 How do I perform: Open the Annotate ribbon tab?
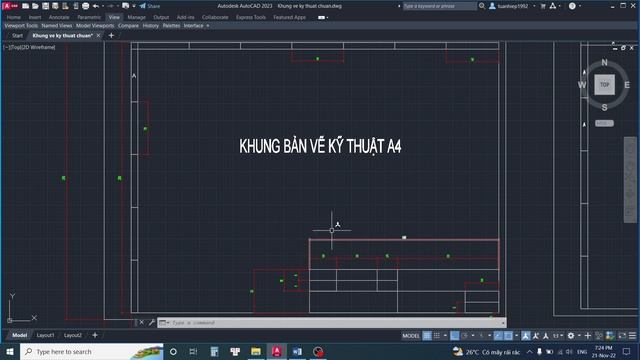point(59,17)
